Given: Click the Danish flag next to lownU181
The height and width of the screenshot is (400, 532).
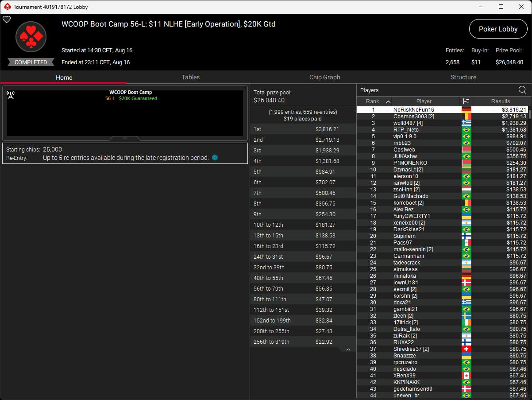Looking at the screenshot, I should [x=466, y=282].
